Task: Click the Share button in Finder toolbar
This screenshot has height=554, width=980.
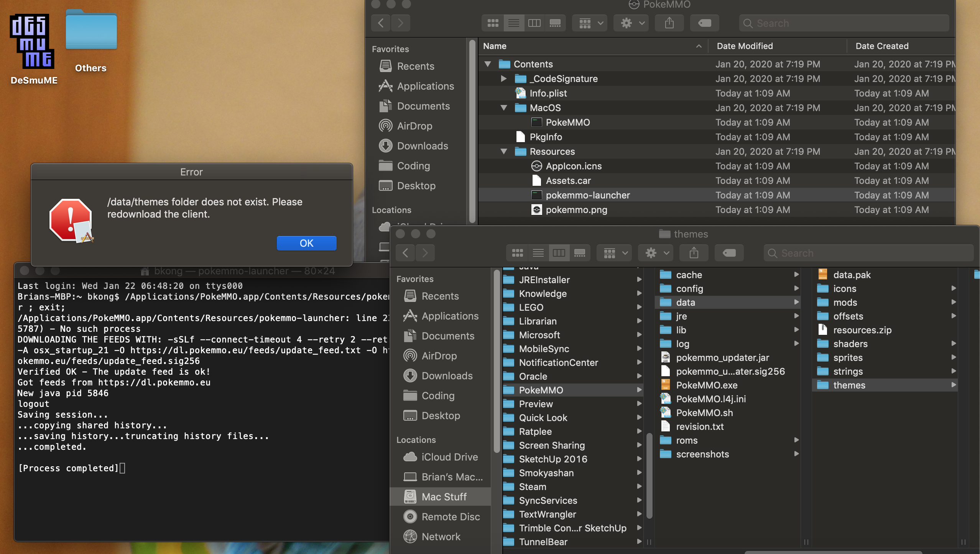Action: pyautogui.click(x=670, y=22)
